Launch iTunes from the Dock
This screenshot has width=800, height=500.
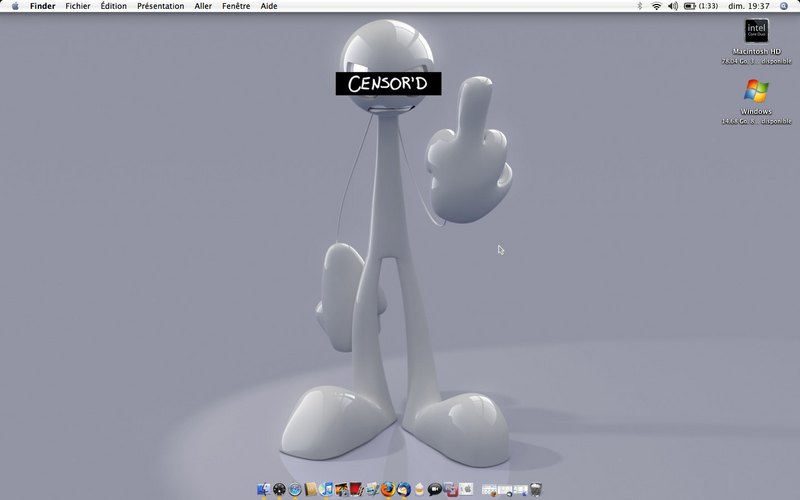[x=326, y=489]
